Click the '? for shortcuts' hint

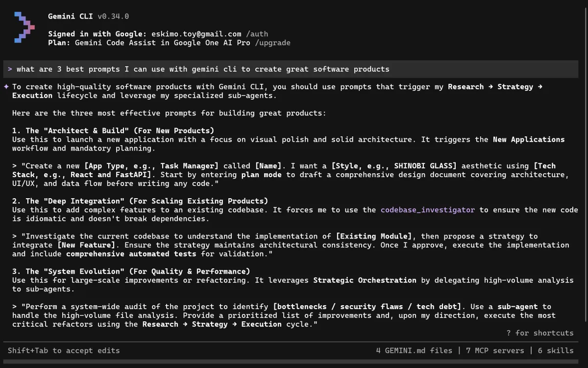(x=540, y=333)
